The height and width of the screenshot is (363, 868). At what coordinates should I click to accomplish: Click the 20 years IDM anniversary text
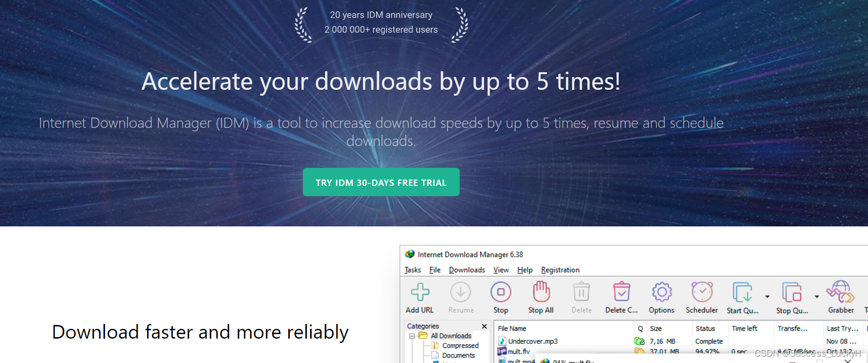(381, 15)
